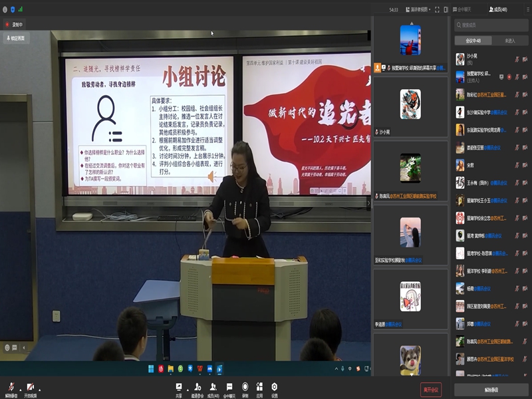Click the red record icon on the host row
Viewport: 532px width, 399px height.
[x=509, y=77]
